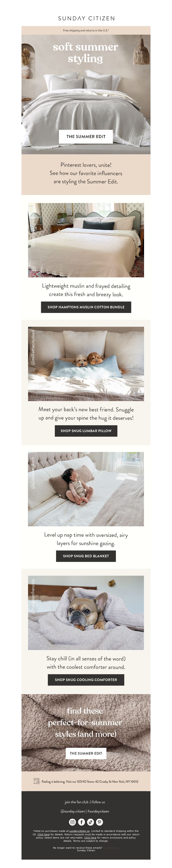
Task: Shop Snug Lumbar Pillow button
Action: pos(86,431)
